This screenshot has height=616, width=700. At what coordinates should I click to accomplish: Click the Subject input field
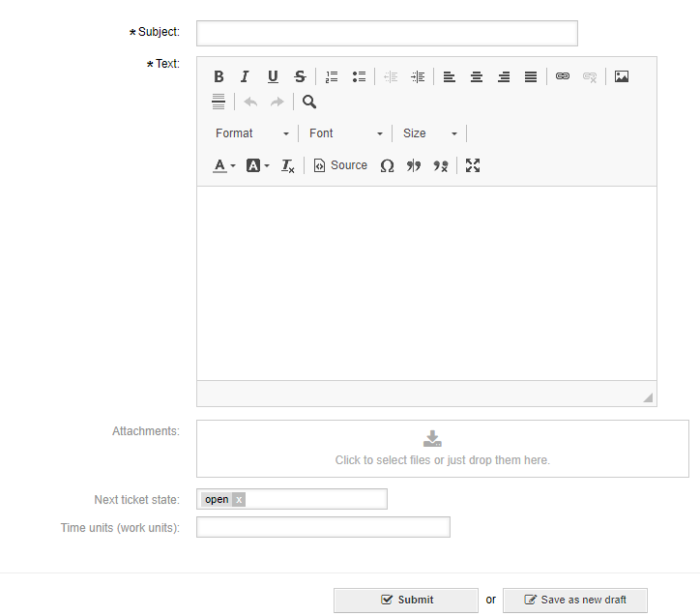pyautogui.click(x=387, y=33)
